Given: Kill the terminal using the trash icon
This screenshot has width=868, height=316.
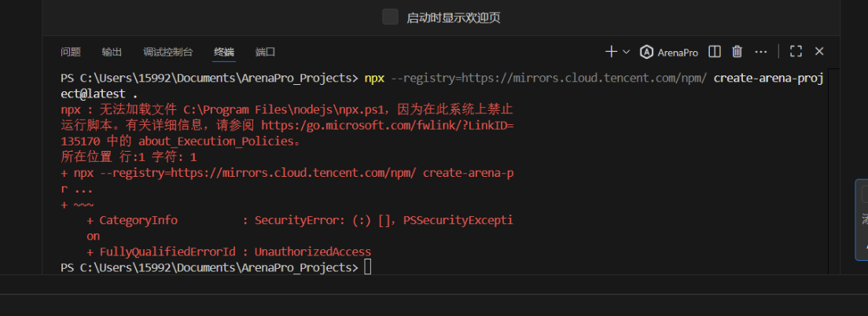Looking at the screenshot, I should coord(737,52).
